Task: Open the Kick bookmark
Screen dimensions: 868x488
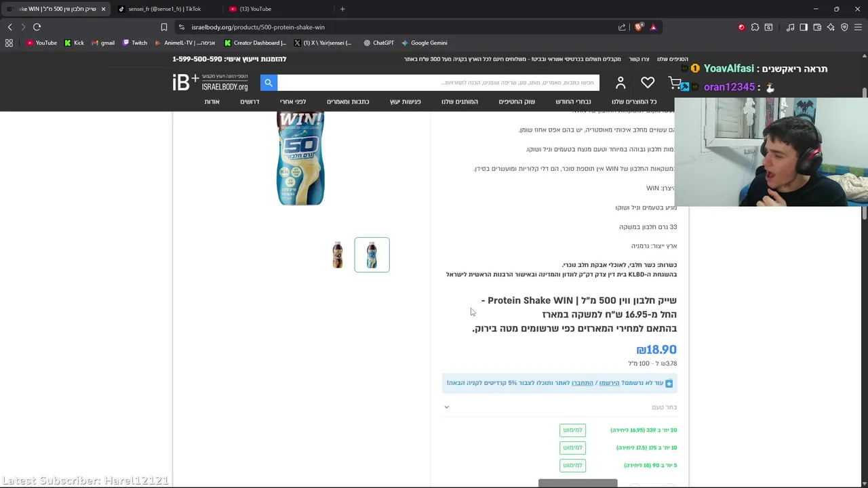Action: [74, 43]
